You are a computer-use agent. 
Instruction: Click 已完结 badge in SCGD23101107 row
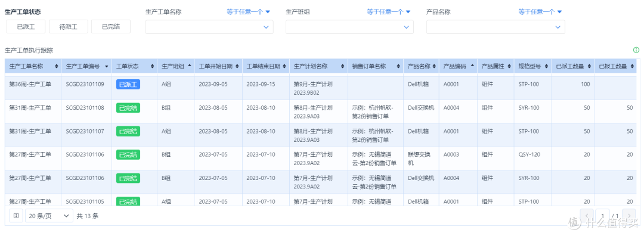(x=128, y=131)
